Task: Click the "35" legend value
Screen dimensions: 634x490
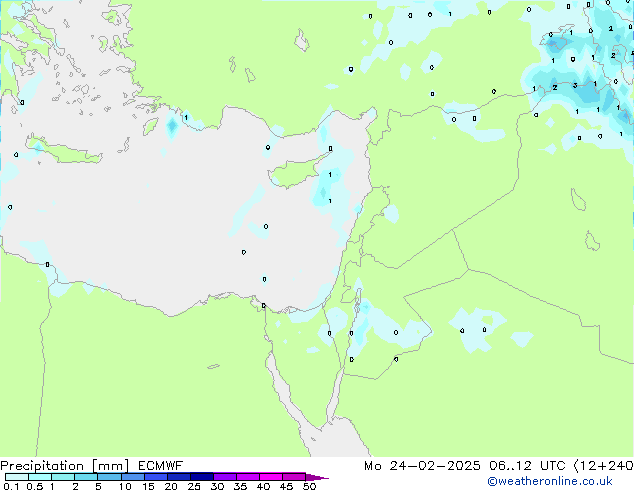Action: click(x=240, y=486)
